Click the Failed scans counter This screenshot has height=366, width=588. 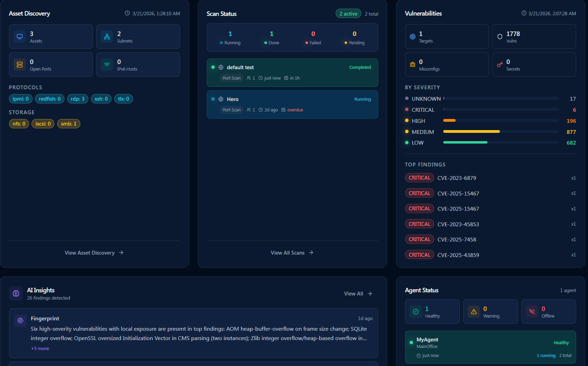pyautogui.click(x=313, y=38)
